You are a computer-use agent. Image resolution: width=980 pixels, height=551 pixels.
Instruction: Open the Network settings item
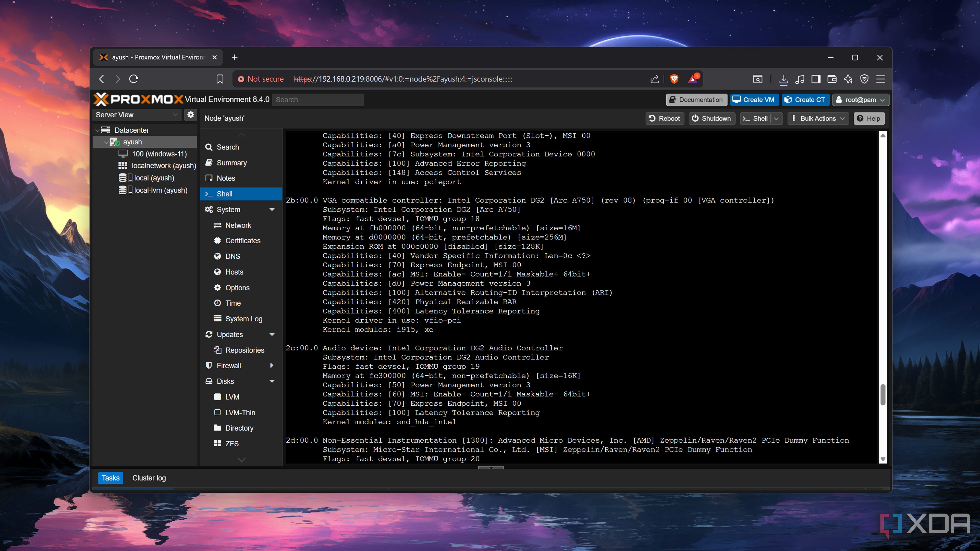click(x=241, y=225)
